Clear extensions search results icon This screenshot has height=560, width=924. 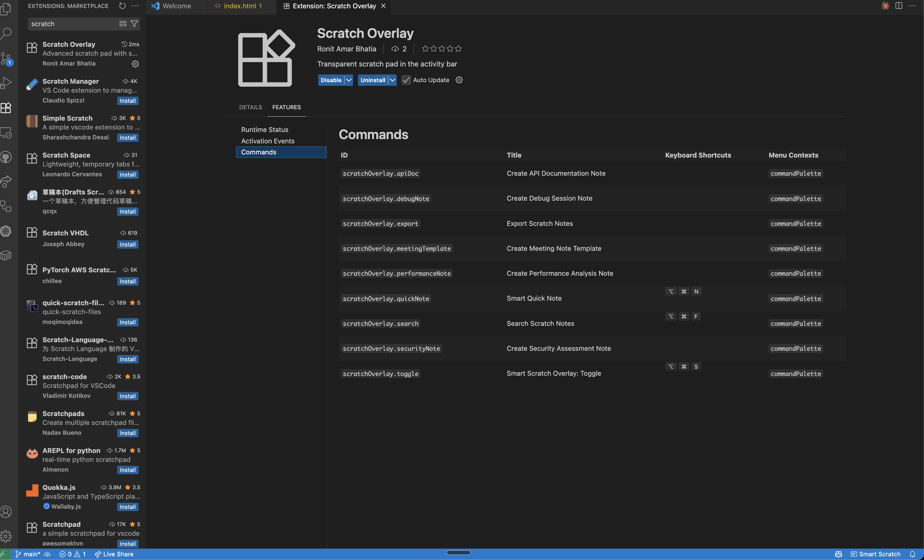tap(123, 24)
